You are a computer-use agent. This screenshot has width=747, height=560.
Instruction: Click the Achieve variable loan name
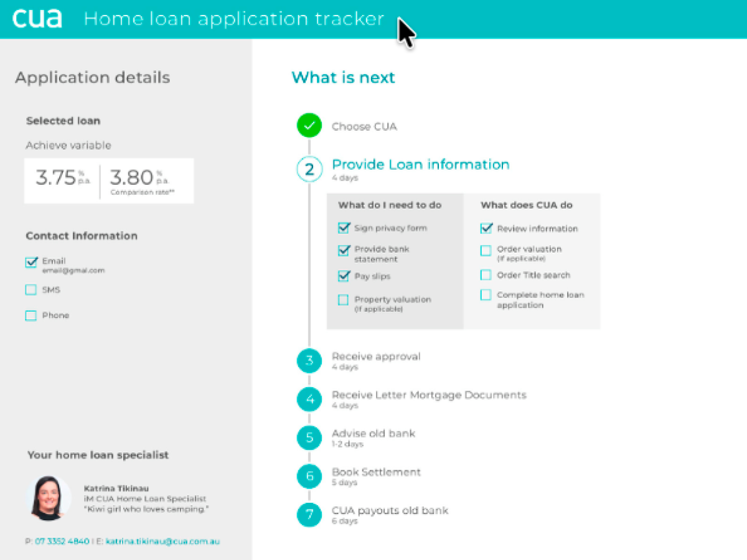[x=68, y=146]
